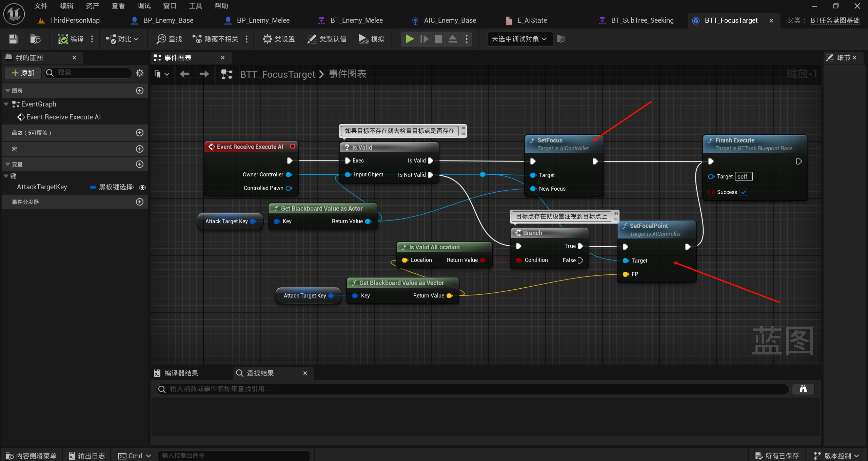The image size is (868, 461).
Task: Click the Browse to asset icon
Action: tap(35, 39)
